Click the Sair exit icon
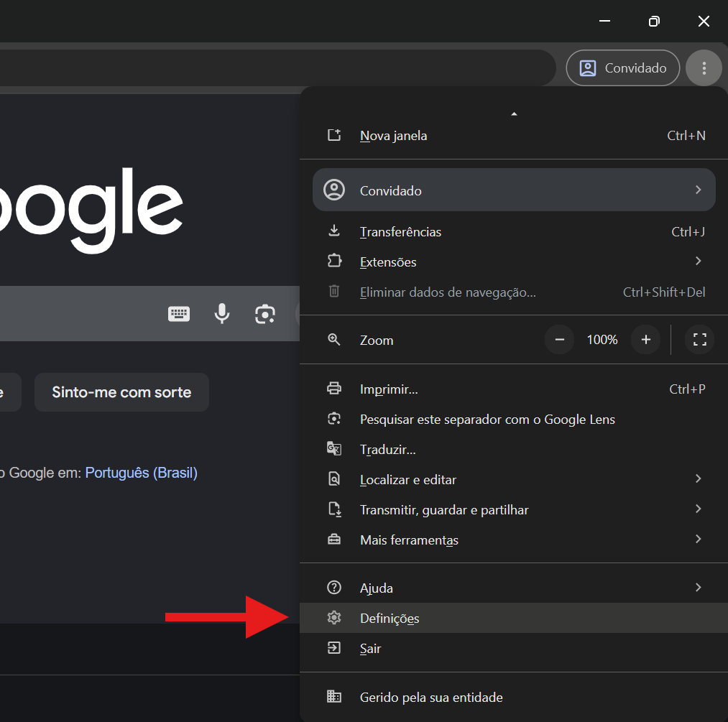 [334, 648]
